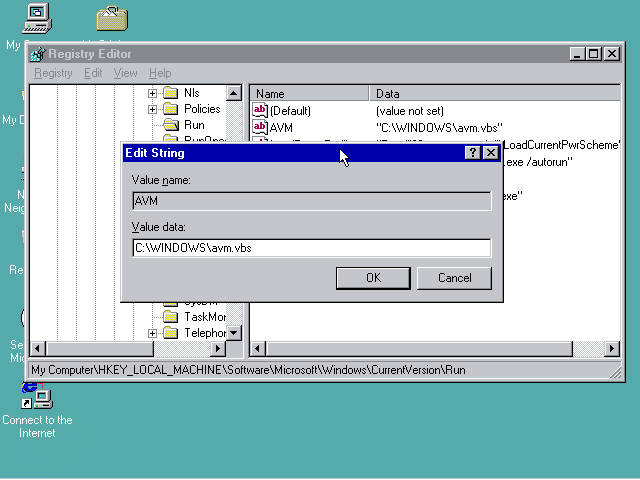Click the LoadCurrentPwrScheme data text
640x480 pixels.
562,145
